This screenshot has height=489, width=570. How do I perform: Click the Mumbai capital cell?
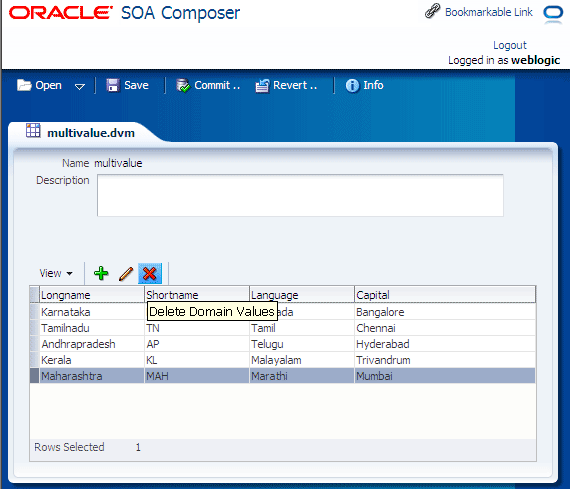point(445,376)
